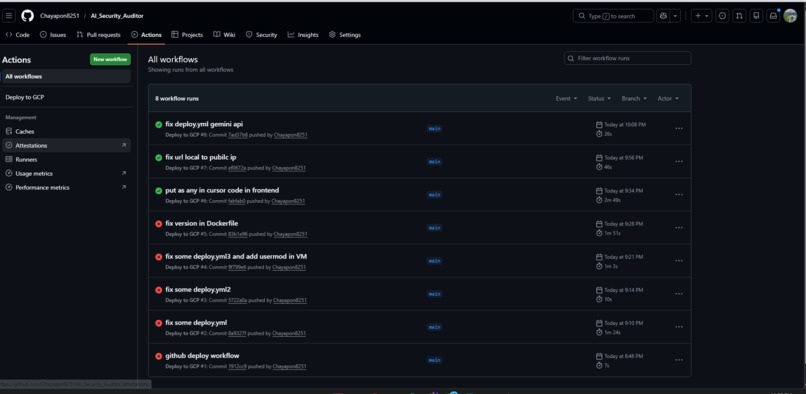Click failed status icon of 'github deploy workflow'
This screenshot has width=806, height=394.
pyautogui.click(x=159, y=356)
